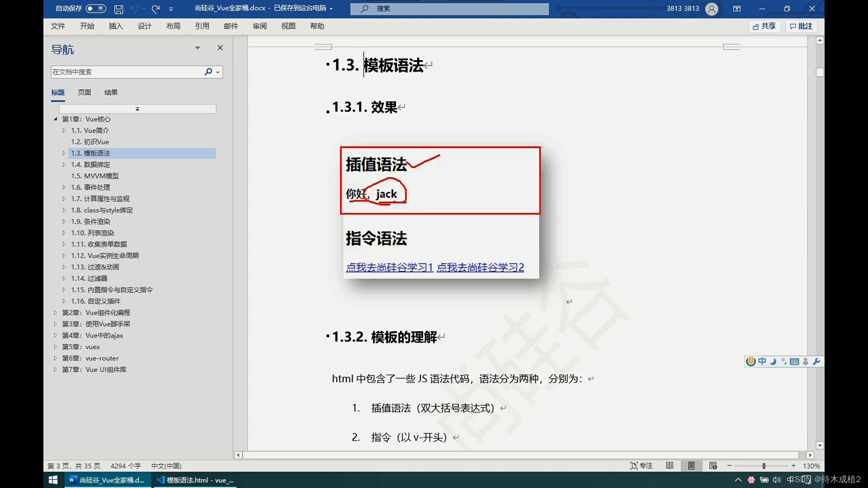
Task: Redo the action in the title bar
Action: (156, 9)
